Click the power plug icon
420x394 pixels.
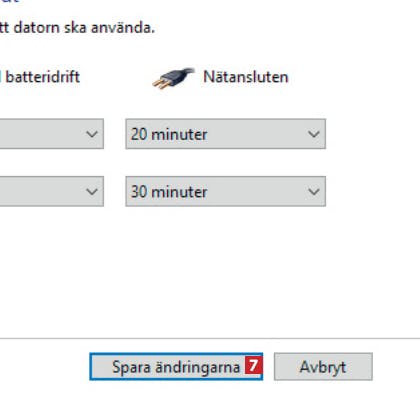(173, 78)
